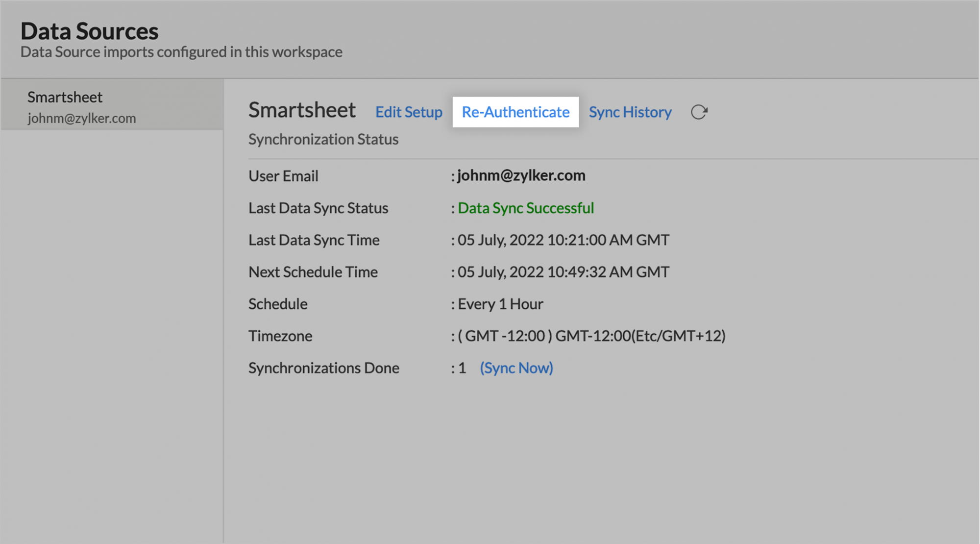
Task: Click the GMT-12:00 timezone value
Action: tap(591, 336)
